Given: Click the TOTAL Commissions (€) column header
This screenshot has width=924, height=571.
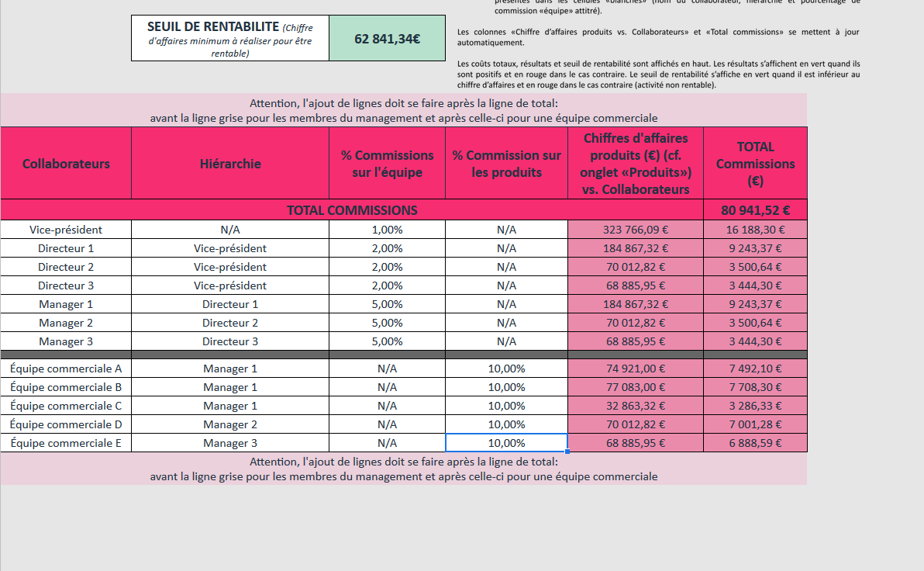Looking at the screenshot, I should tap(755, 164).
